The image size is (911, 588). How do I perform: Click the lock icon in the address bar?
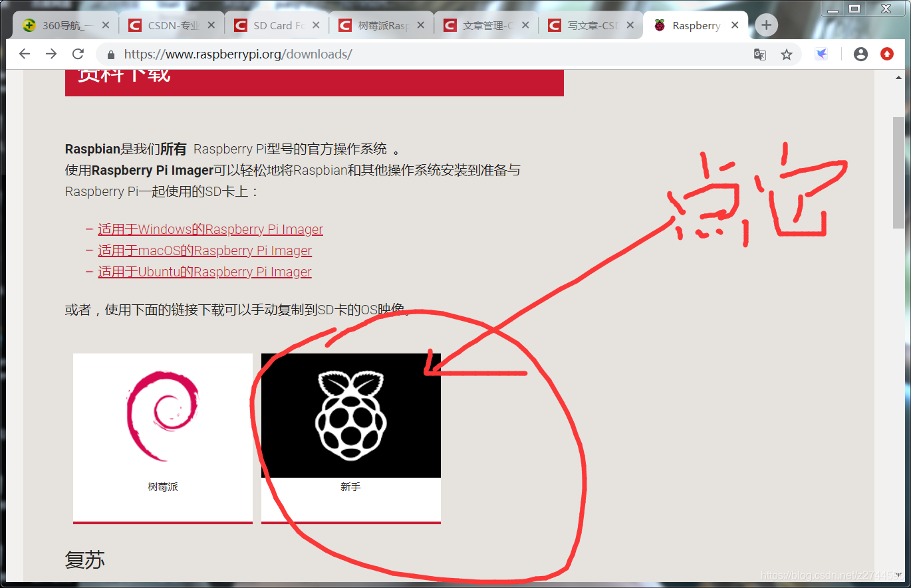111,54
